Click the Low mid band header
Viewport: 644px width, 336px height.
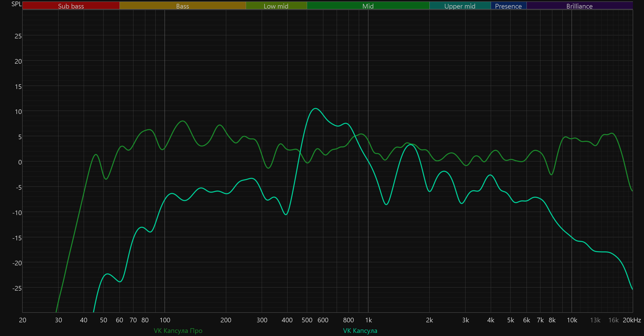point(276,6)
